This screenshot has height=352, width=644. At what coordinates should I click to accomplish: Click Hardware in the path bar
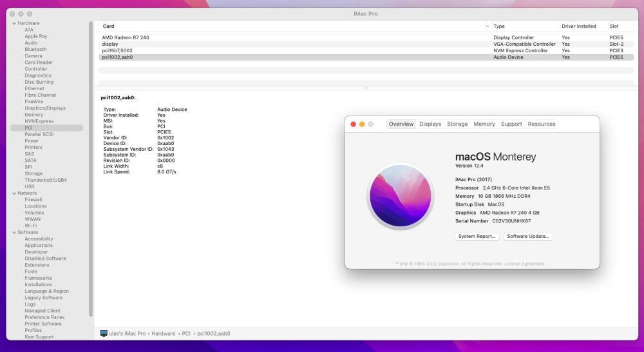tap(163, 333)
